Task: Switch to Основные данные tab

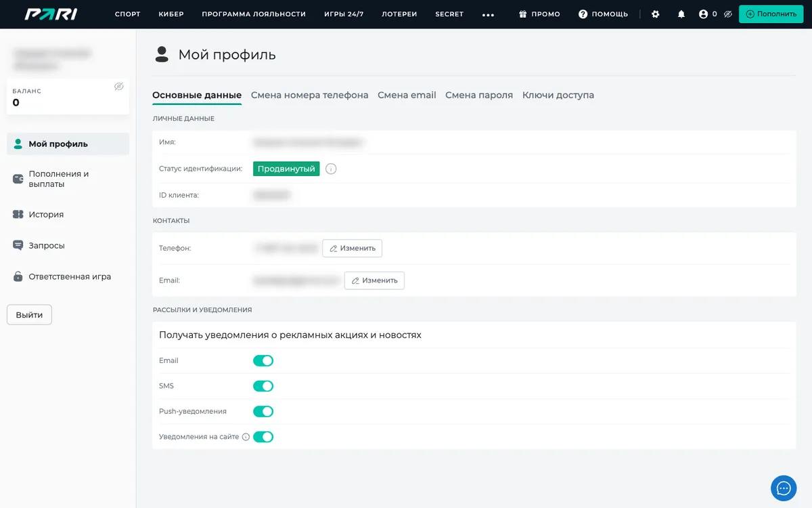Action: tap(197, 96)
